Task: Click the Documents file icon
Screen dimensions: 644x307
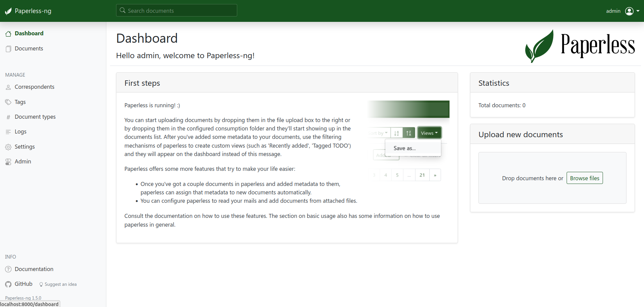Action: pos(8,49)
